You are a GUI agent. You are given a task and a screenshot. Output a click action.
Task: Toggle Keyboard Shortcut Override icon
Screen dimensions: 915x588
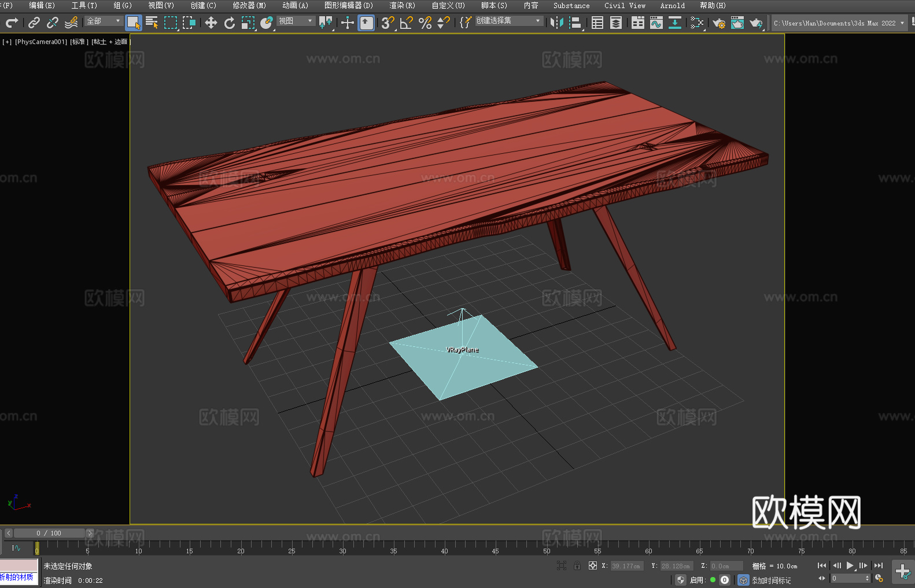tap(366, 23)
